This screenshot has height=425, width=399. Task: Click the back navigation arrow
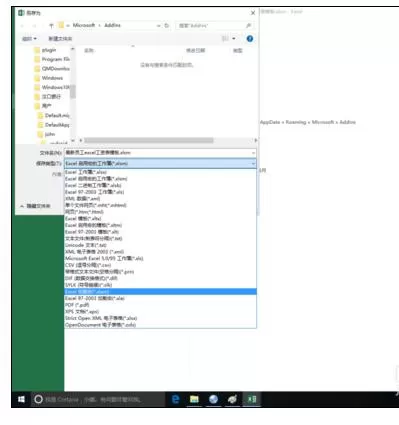pyautogui.click(x=22, y=25)
